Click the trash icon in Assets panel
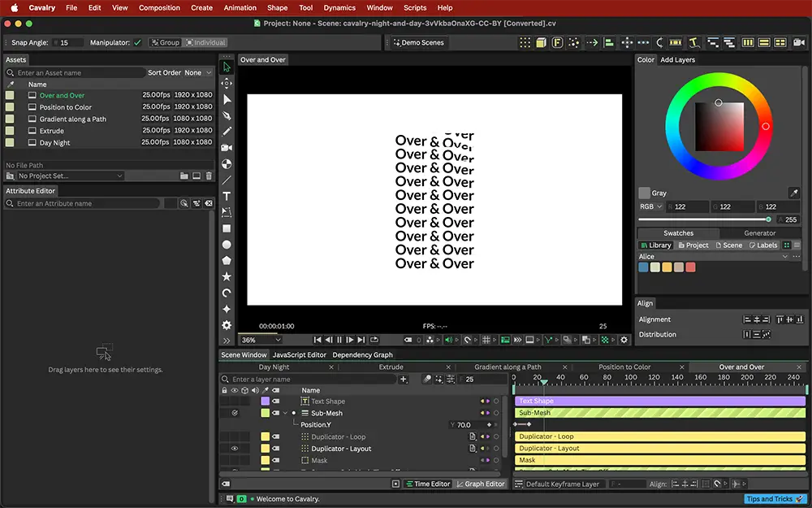 [x=209, y=176]
